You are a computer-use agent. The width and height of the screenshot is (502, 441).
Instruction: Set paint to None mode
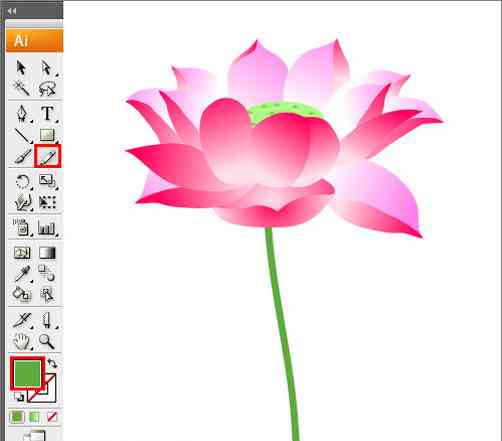52,417
